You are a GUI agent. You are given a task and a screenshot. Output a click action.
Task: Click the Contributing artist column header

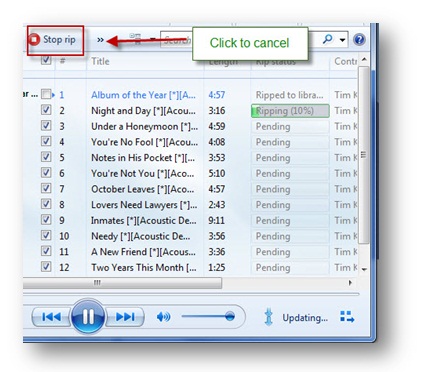[x=345, y=61]
